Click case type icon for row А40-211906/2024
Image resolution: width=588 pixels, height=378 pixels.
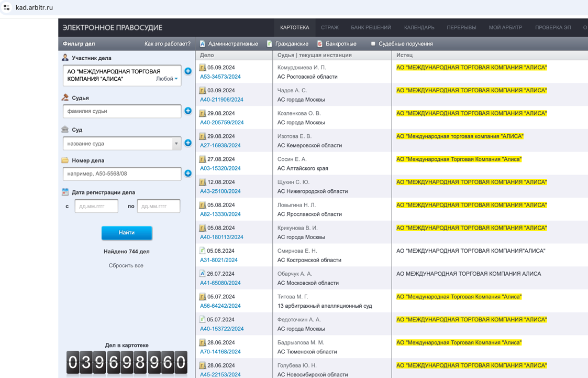203,91
